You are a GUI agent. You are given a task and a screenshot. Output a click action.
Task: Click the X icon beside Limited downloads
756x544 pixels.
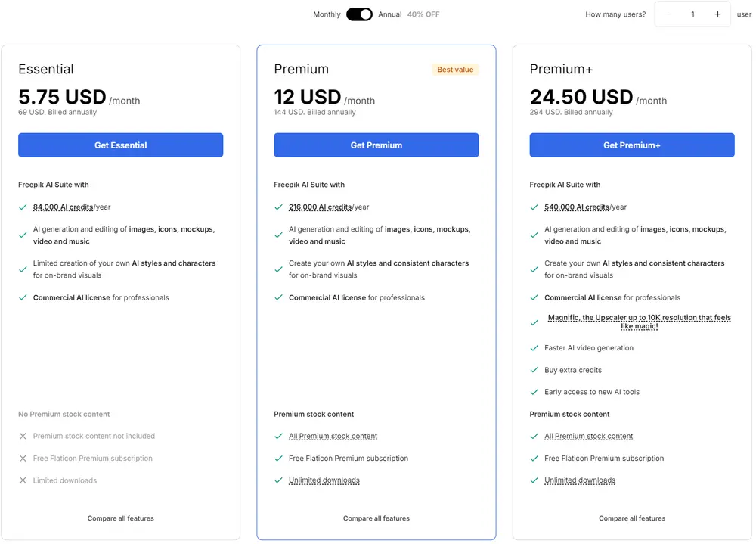(x=23, y=480)
